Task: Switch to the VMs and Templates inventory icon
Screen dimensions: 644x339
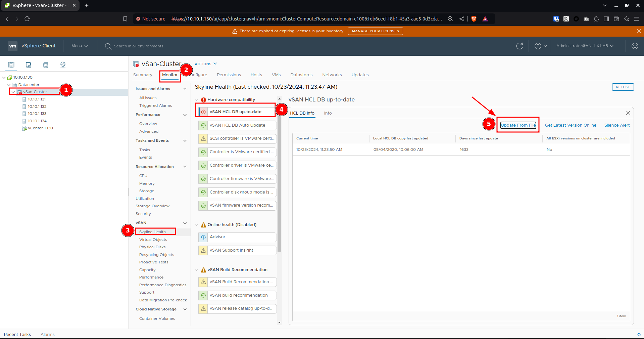Action: click(x=29, y=65)
